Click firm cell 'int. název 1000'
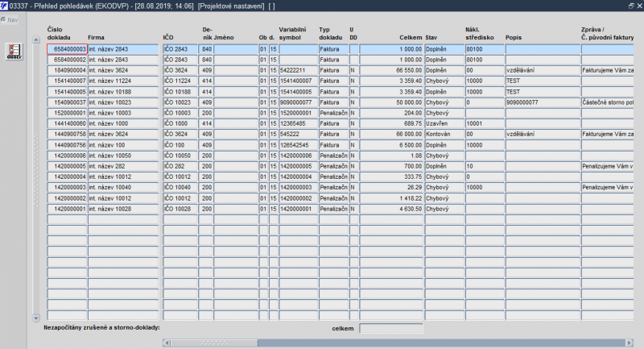 123,123
